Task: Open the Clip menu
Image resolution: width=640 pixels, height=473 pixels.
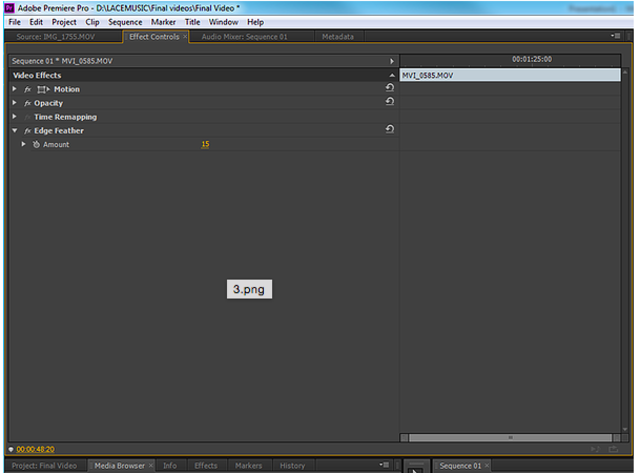Action: 92,22
